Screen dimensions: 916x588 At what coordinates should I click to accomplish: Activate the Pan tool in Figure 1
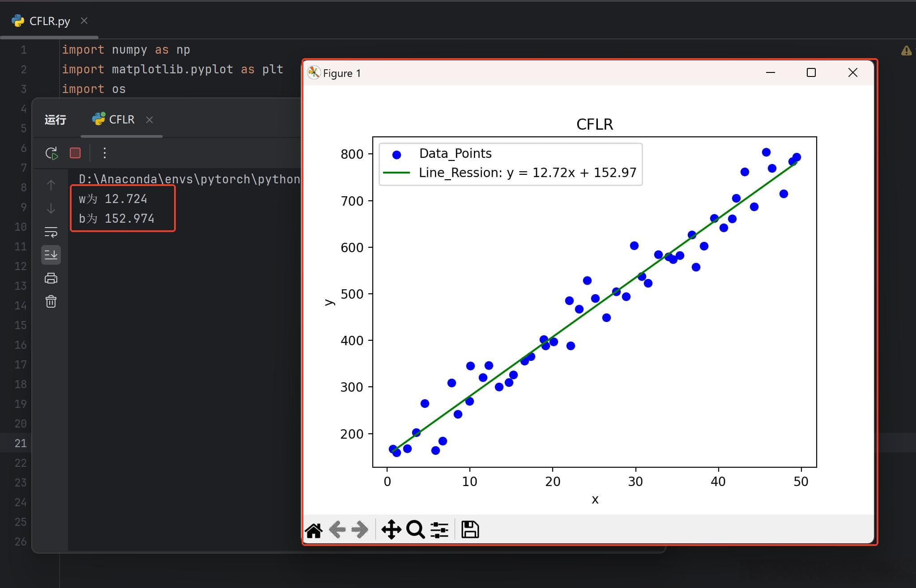pyautogui.click(x=391, y=529)
